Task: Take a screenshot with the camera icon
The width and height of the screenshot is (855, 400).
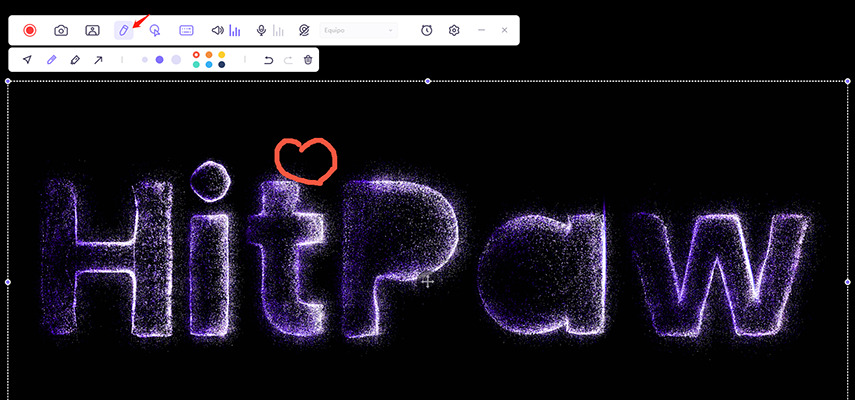Action: click(61, 31)
